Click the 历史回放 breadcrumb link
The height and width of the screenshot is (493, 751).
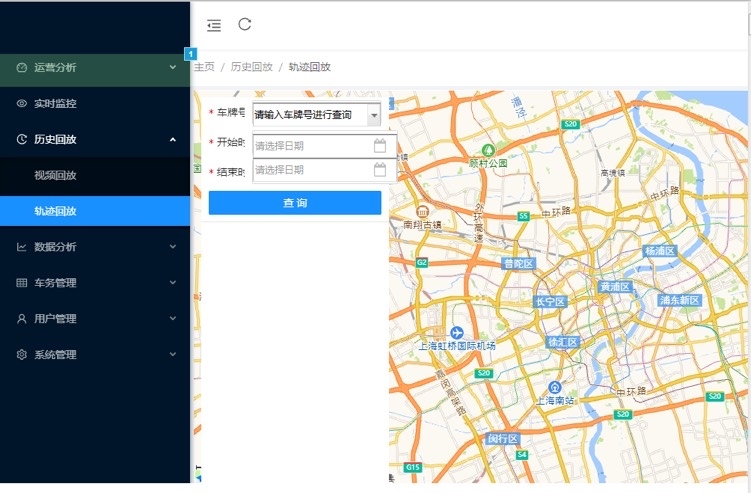tap(251, 67)
